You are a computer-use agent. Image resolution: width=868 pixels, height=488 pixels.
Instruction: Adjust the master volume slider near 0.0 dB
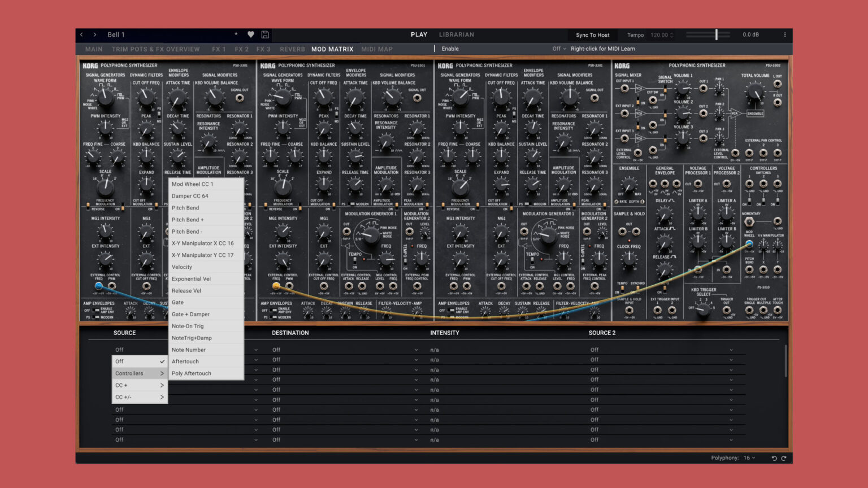click(x=717, y=34)
